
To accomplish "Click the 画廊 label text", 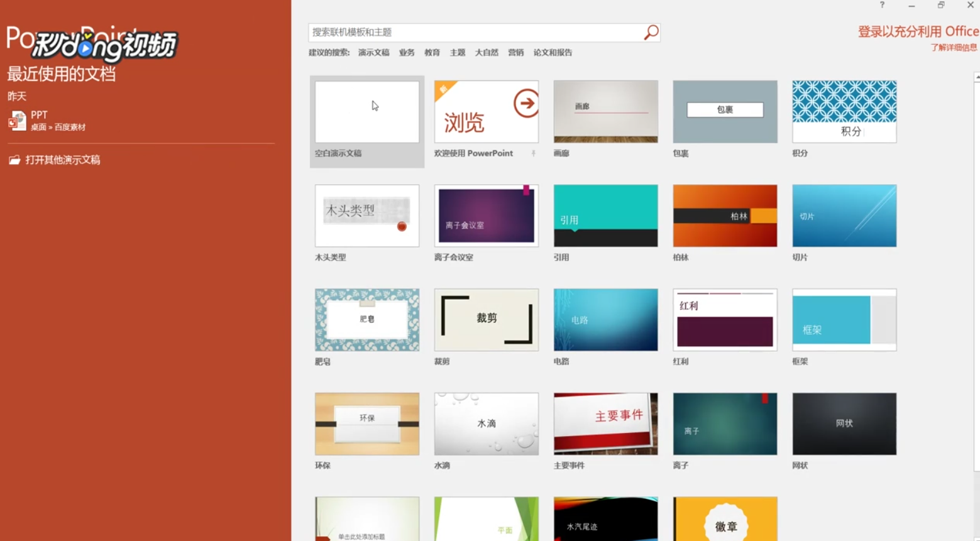I will click(561, 153).
